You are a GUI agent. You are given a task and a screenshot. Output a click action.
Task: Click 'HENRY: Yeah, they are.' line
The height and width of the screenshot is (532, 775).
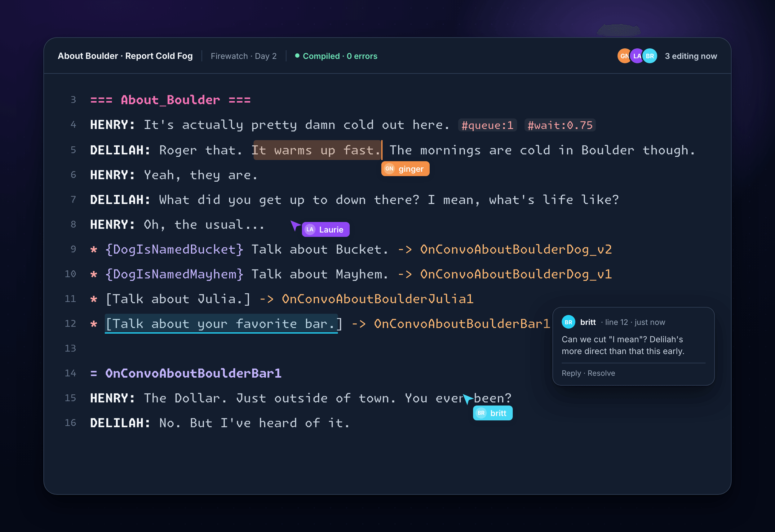(174, 175)
